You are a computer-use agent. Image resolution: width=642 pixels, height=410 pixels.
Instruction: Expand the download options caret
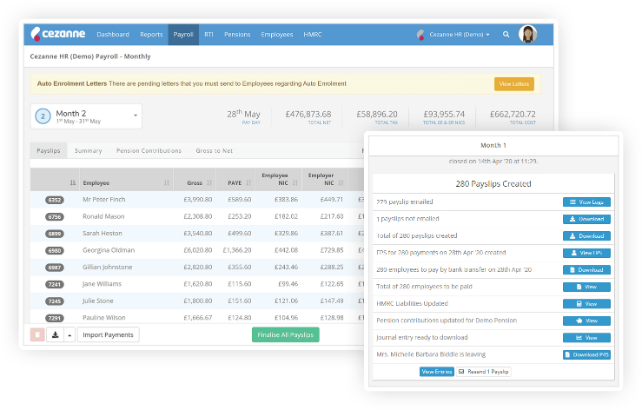(x=70, y=335)
